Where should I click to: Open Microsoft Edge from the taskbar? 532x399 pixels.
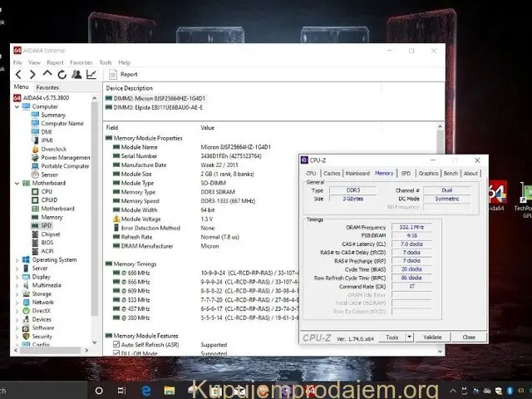pos(145,389)
